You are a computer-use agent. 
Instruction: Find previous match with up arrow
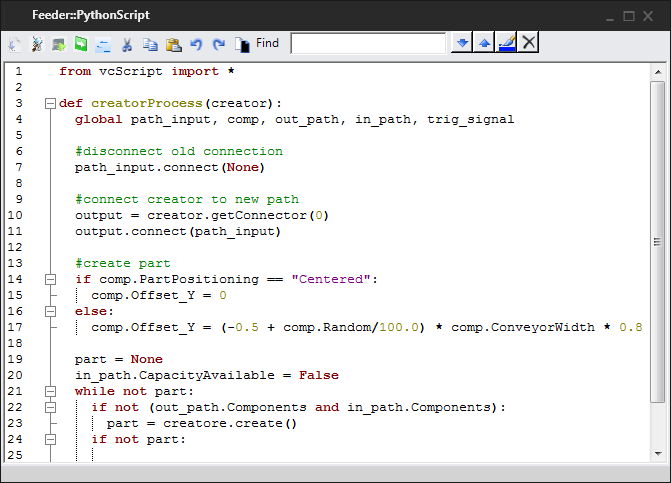click(484, 43)
